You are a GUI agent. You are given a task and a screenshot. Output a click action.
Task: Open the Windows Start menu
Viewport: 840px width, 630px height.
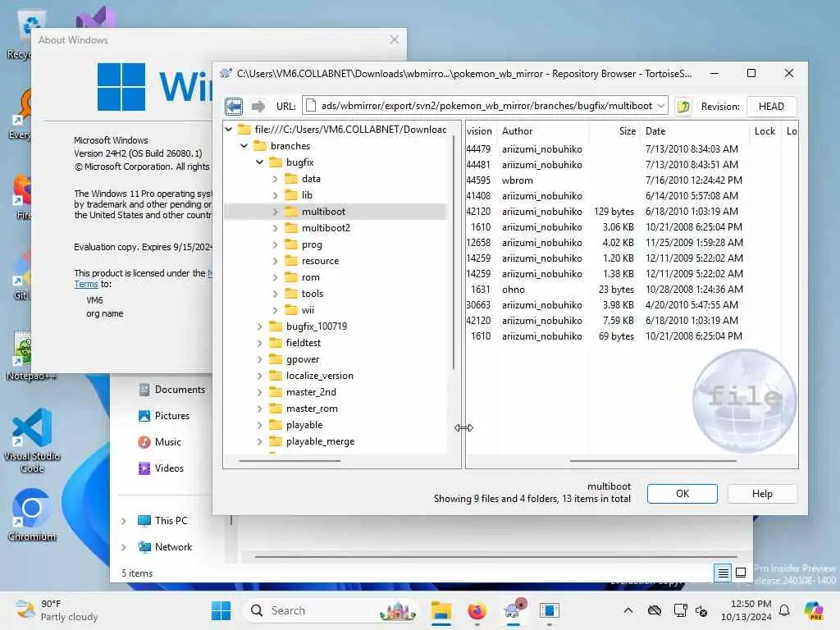coord(221,610)
